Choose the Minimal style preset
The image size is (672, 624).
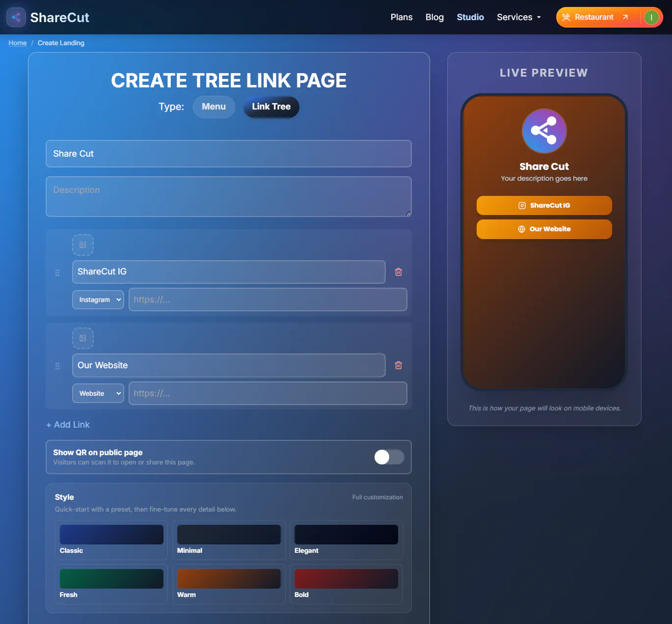[x=229, y=540]
